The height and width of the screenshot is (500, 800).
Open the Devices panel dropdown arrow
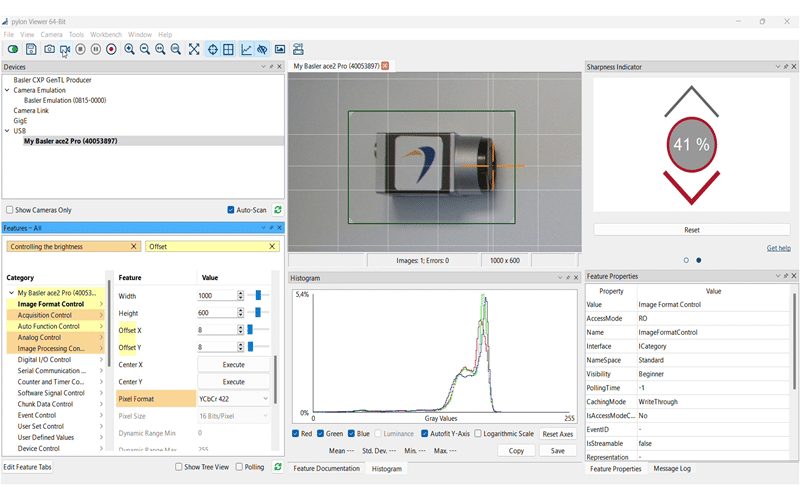coord(263,66)
